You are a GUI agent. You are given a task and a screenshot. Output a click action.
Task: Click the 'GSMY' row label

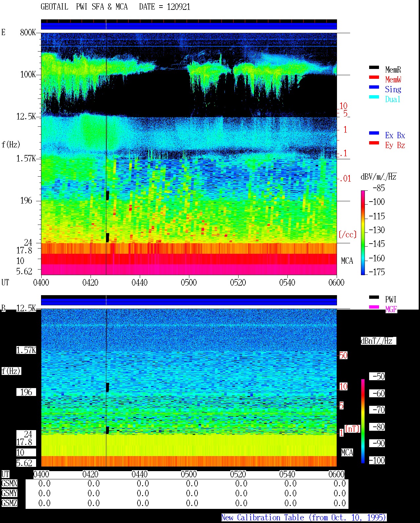pos(9,493)
